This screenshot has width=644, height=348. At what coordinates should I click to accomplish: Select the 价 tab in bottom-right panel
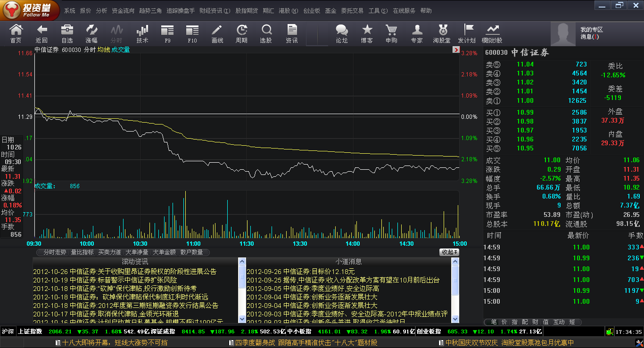click(504, 322)
